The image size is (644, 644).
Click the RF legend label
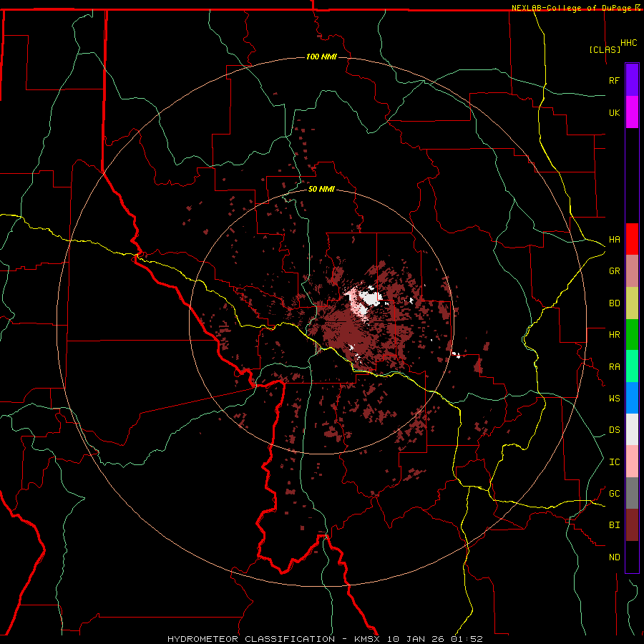[x=614, y=80]
